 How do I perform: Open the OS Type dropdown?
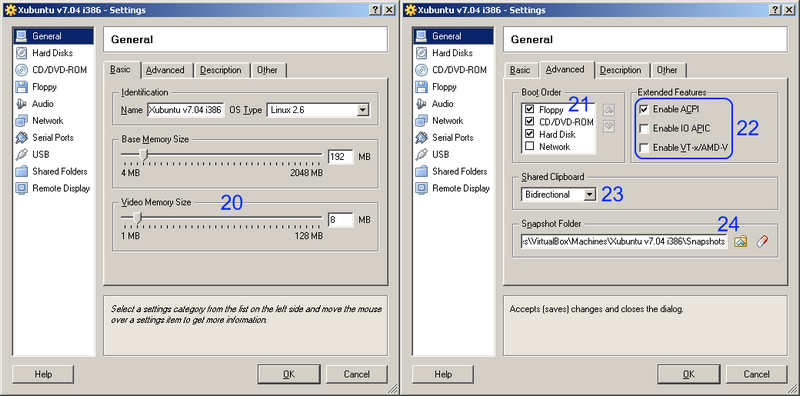click(363, 110)
